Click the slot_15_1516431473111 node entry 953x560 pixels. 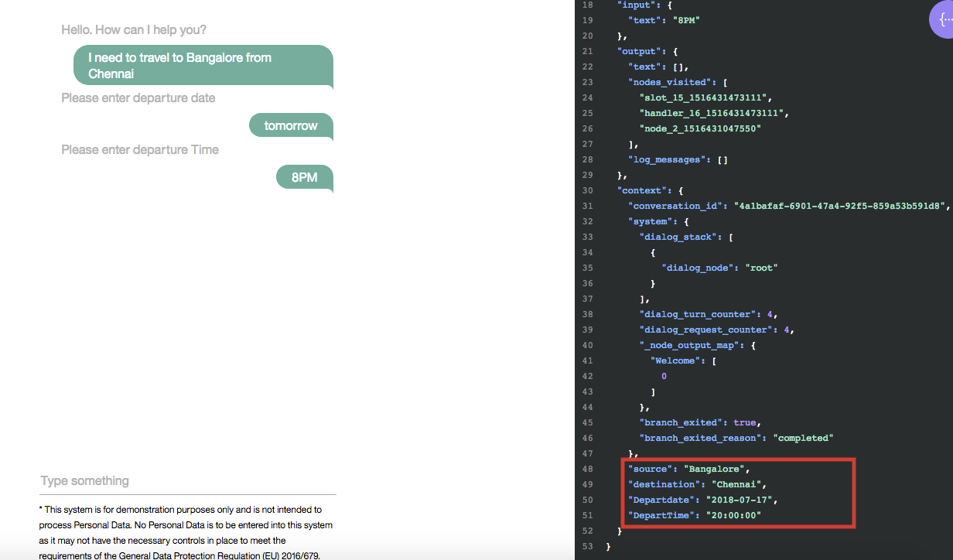(705, 97)
